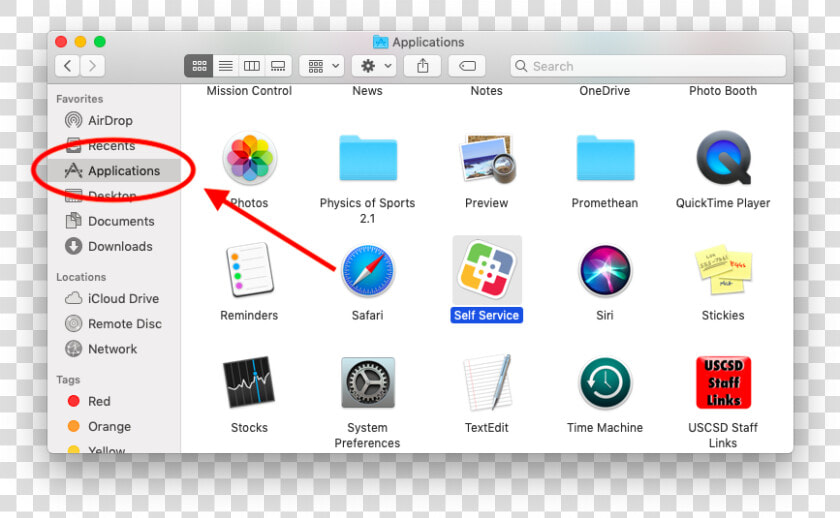The width and height of the screenshot is (840, 518).
Task: Launch QuickTime Player icon
Action: [x=724, y=158]
